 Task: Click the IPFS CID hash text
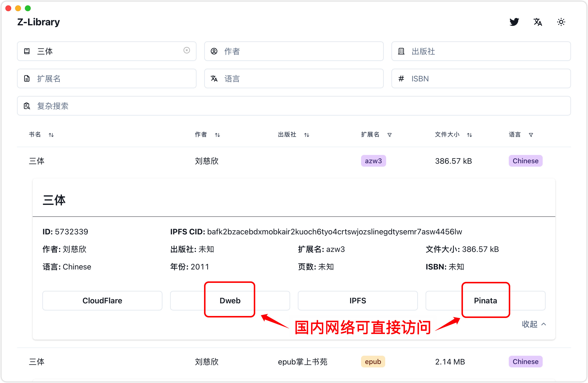(334, 232)
